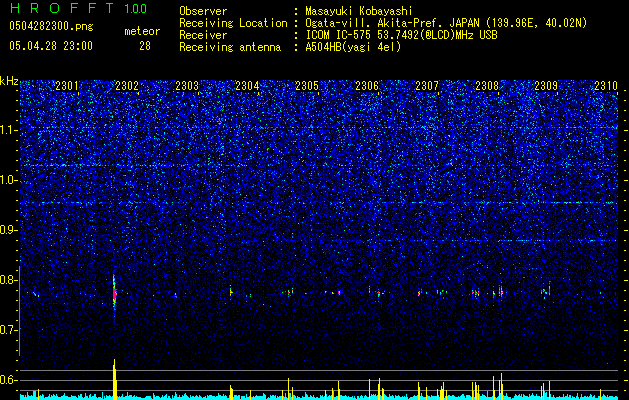Click the Receiver label

[x=203, y=35]
